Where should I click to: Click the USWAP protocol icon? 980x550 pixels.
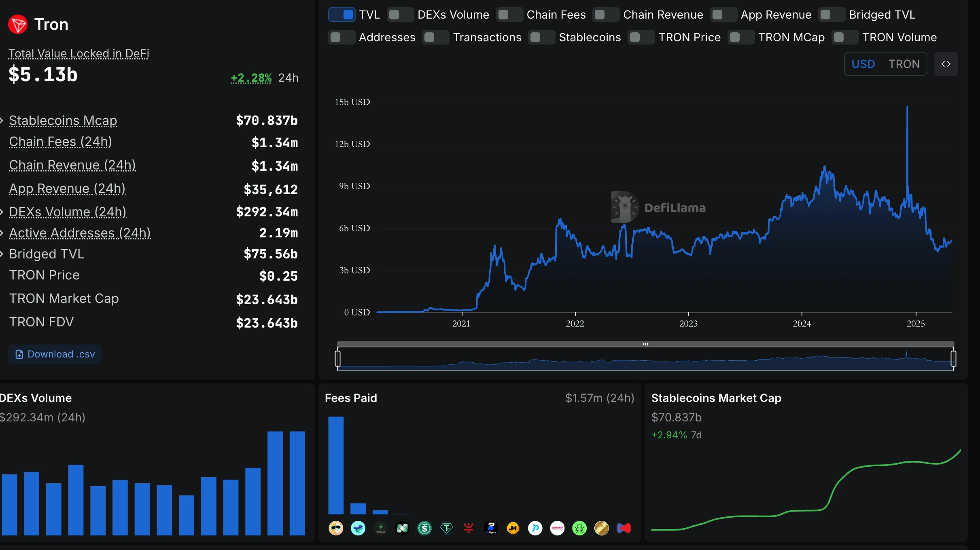(x=557, y=528)
